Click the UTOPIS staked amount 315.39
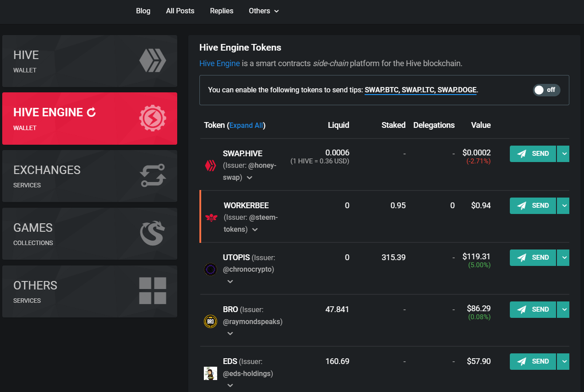 (393, 257)
